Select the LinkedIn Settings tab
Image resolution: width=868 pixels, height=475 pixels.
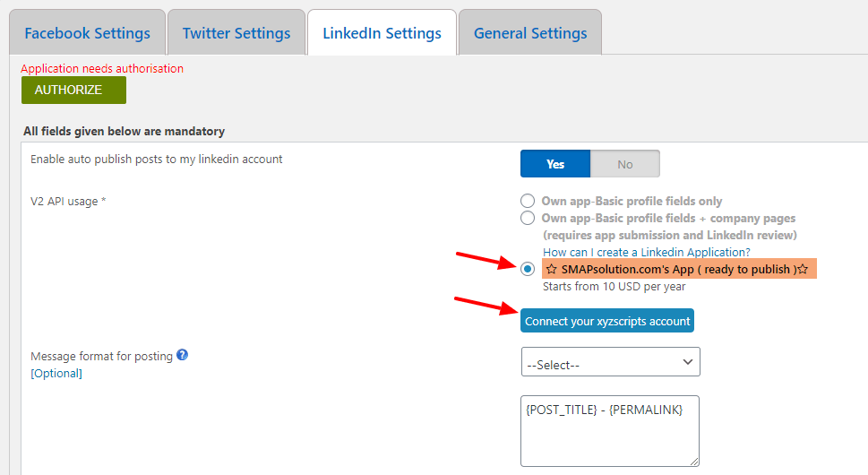(x=382, y=32)
